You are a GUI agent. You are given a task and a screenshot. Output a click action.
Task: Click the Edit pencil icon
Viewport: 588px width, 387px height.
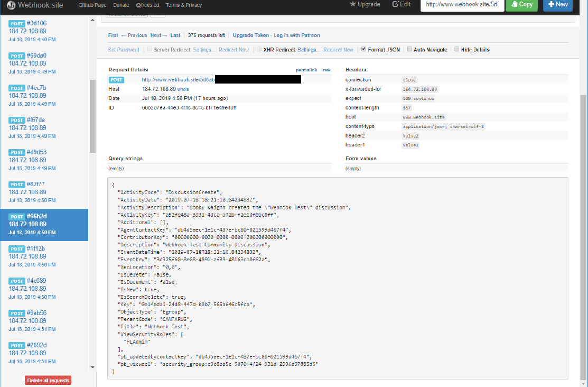(x=395, y=4)
